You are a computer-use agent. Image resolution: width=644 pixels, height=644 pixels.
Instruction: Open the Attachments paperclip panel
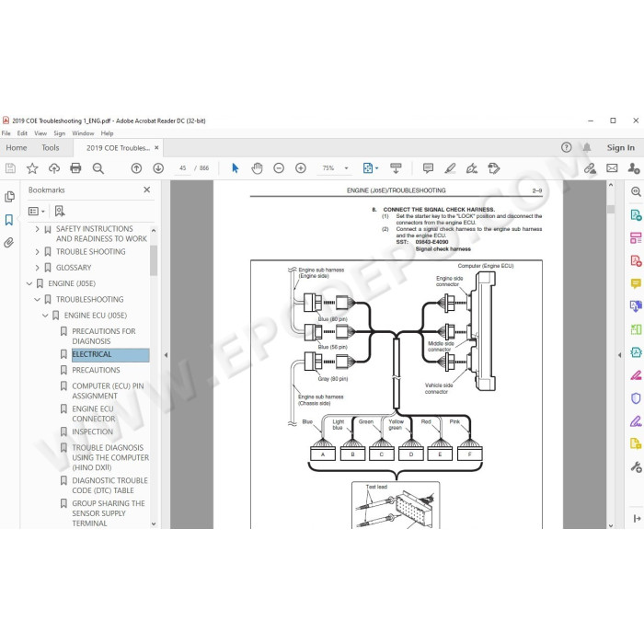point(9,242)
